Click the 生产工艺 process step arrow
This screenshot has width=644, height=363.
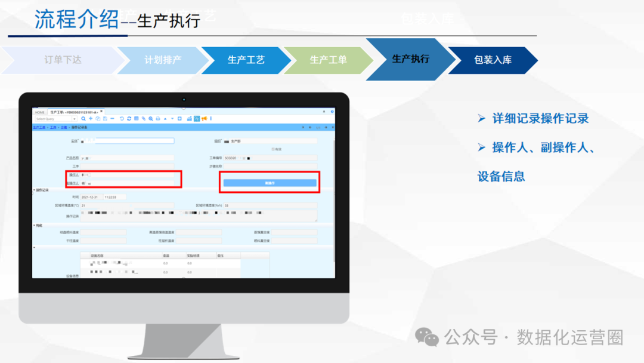[x=246, y=60]
